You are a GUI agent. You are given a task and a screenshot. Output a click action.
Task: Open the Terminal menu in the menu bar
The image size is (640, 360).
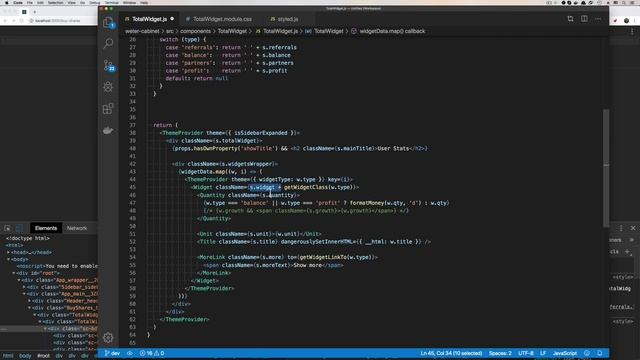click(111, 2)
